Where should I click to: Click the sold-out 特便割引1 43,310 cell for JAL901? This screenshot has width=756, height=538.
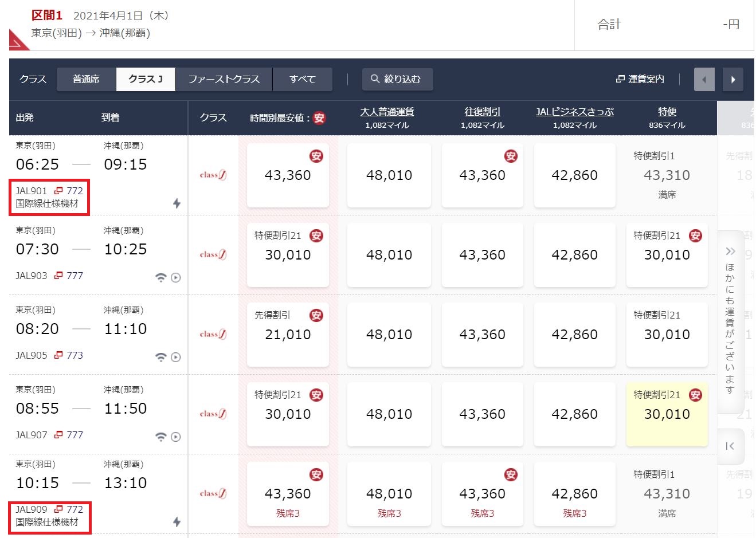tap(667, 175)
